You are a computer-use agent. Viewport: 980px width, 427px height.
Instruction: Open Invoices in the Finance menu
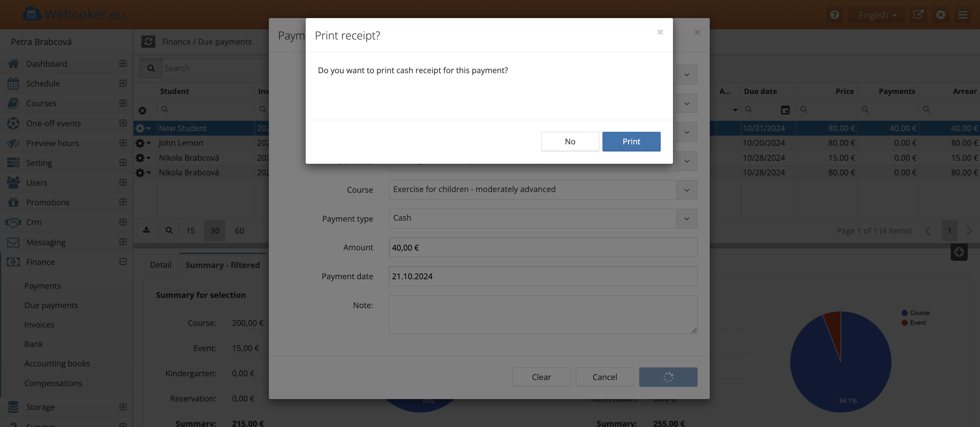click(39, 325)
